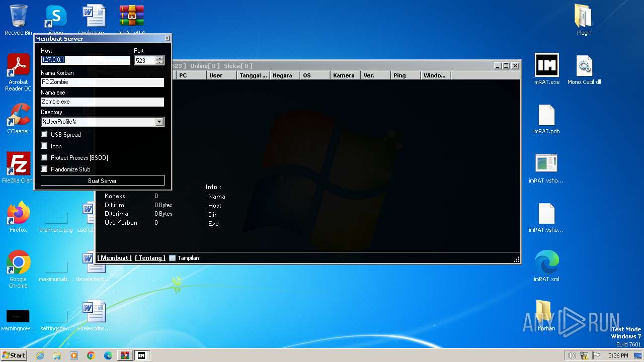Click Buat Server button
The height and width of the screenshot is (362, 644).
coord(103,180)
